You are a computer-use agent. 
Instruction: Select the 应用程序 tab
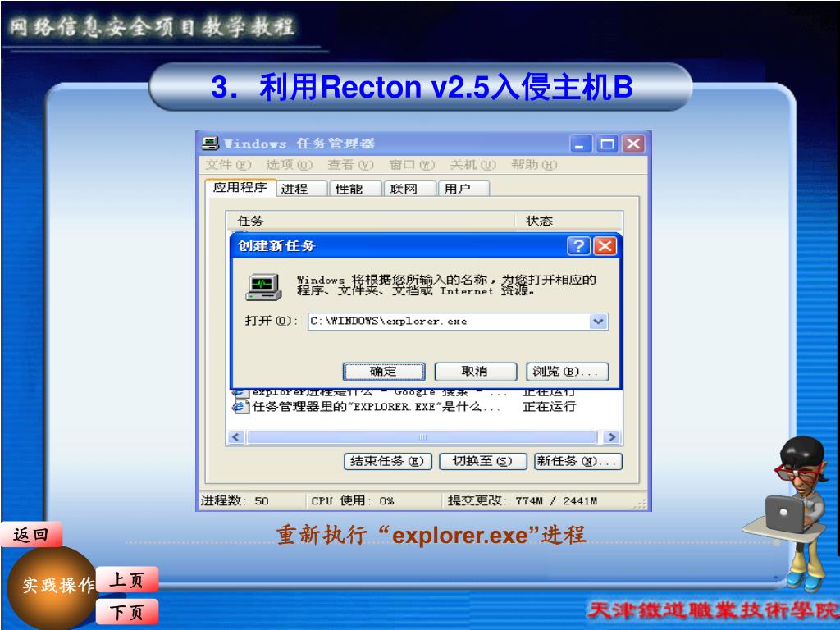pyautogui.click(x=240, y=188)
